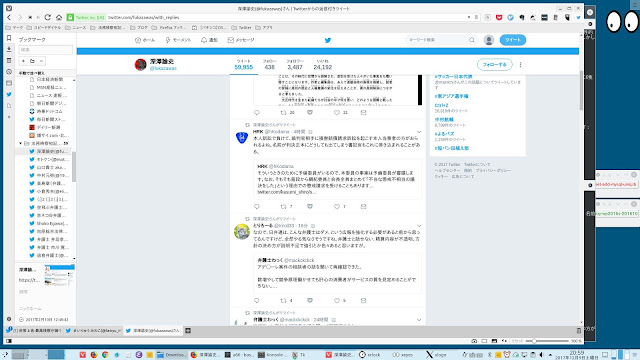This screenshot has height=360, width=640.
Task: Click the blue ツイート compose button
Action: tap(513, 40)
